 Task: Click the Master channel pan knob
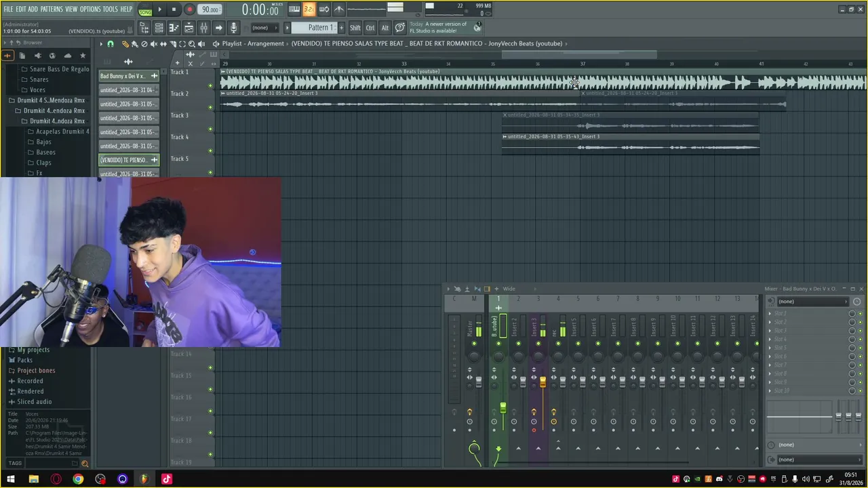point(474,357)
